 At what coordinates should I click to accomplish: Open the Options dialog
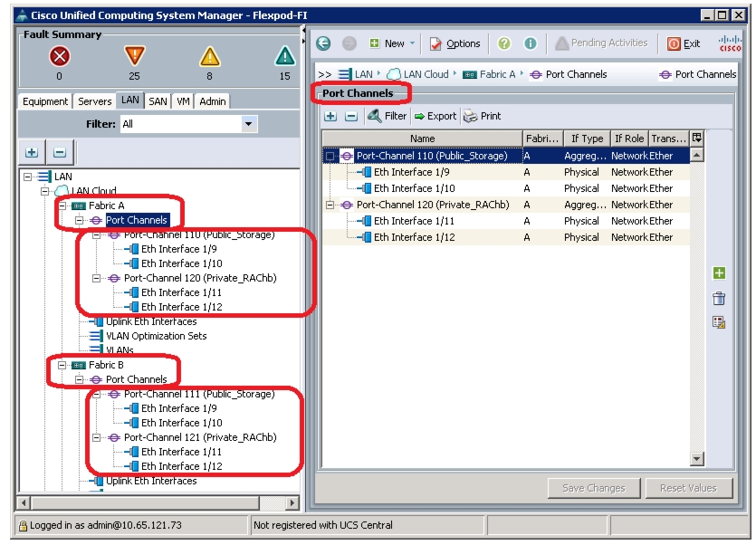(455, 43)
